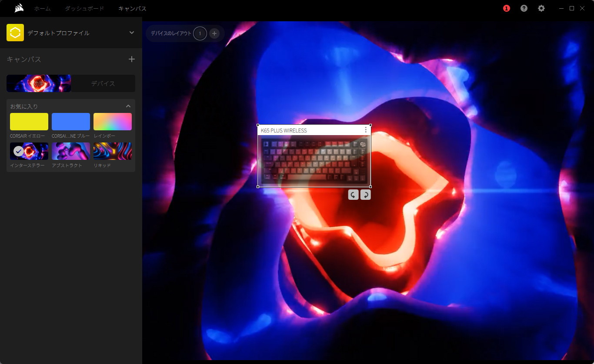594x364 pixels.
Task: Open the notification alert badge
Action: (506, 8)
